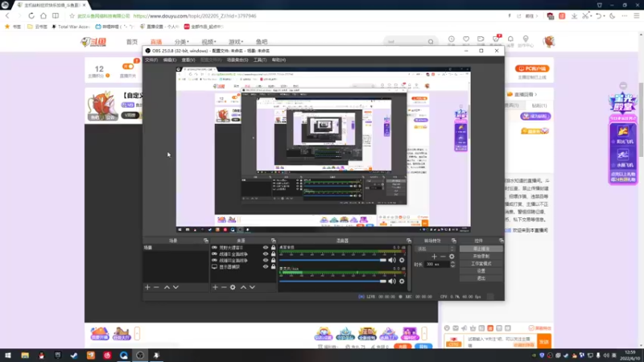Toggle the lock on the first source
Image resolution: width=644 pixels, height=362 pixels.
point(273,248)
